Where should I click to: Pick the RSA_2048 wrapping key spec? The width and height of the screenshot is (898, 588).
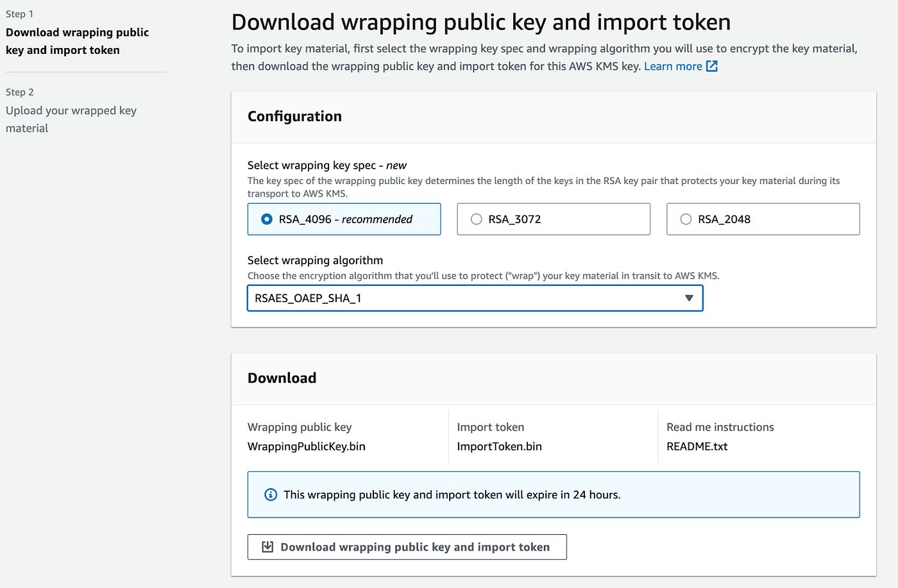click(x=686, y=219)
